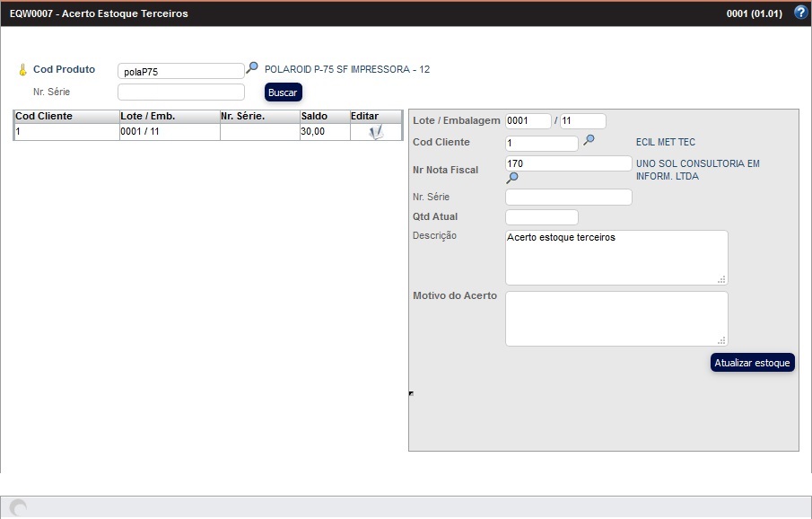Click the Editar icon in table row

pyautogui.click(x=376, y=132)
